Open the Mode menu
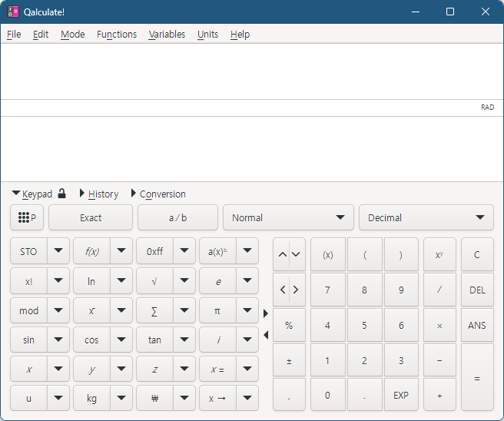The width and height of the screenshot is (504, 421). click(x=73, y=34)
